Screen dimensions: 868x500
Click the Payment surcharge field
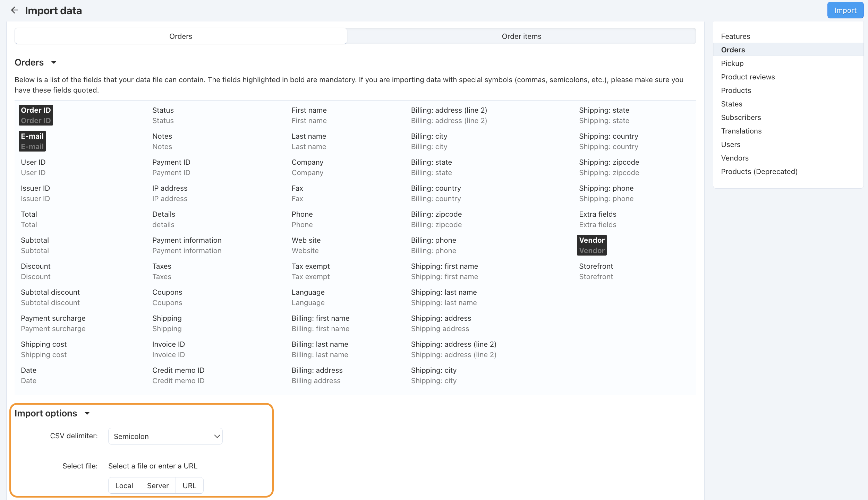(53, 323)
